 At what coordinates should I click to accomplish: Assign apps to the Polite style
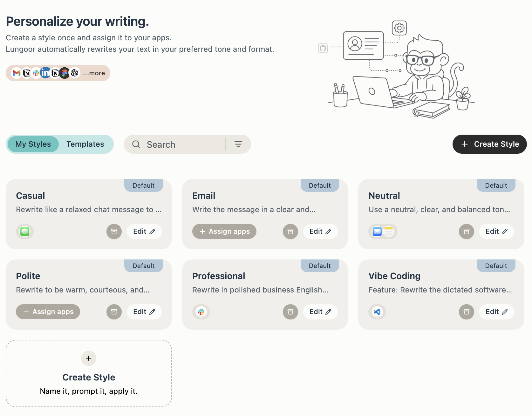click(48, 312)
